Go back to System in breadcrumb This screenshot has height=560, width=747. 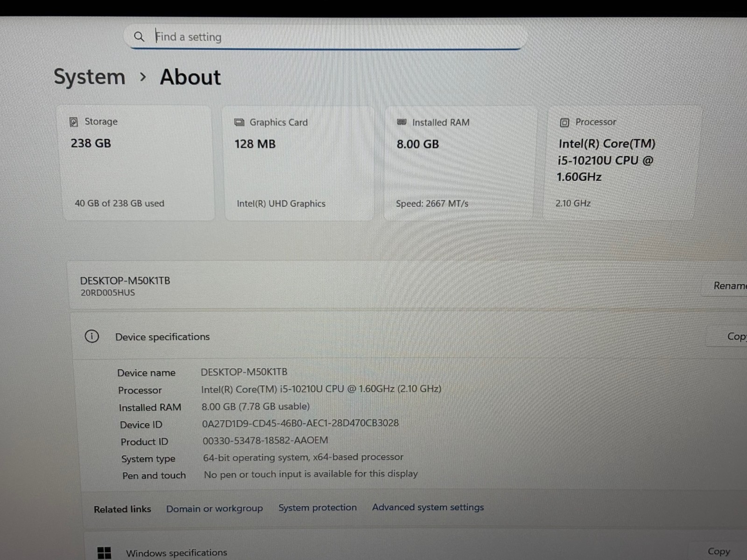coord(90,77)
